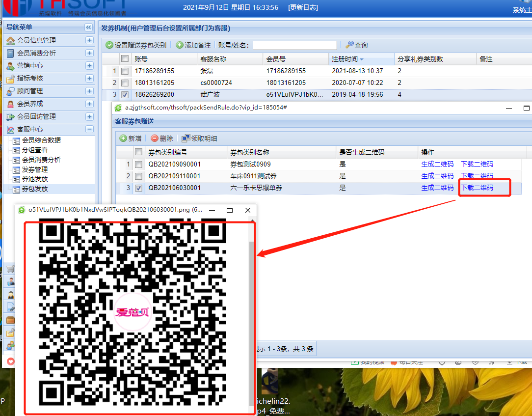Tick the select-all checkbox in 账号 table header
The image size is (532, 416).
coord(125,58)
